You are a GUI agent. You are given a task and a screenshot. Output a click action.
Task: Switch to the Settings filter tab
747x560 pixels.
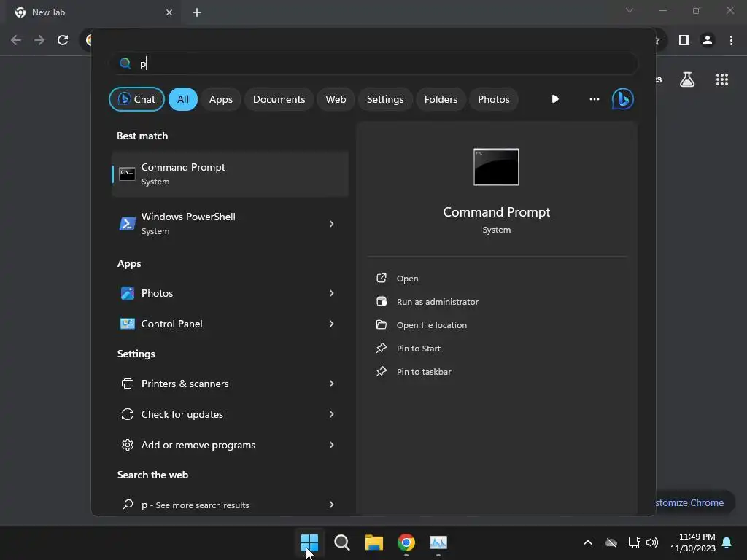(385, 99)
